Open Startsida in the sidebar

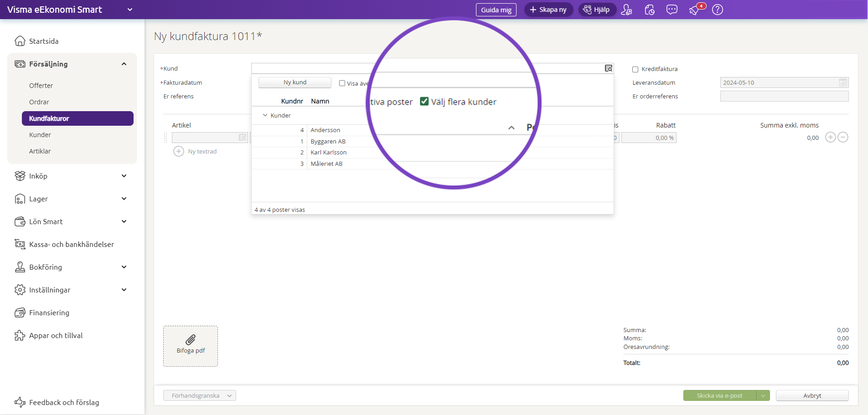44,41
